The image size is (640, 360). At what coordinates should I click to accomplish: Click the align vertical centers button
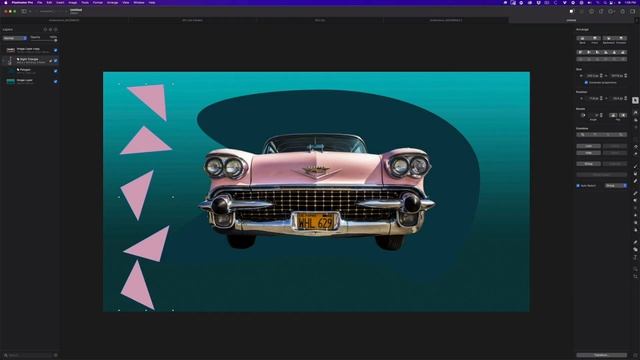tap(615, 53)
